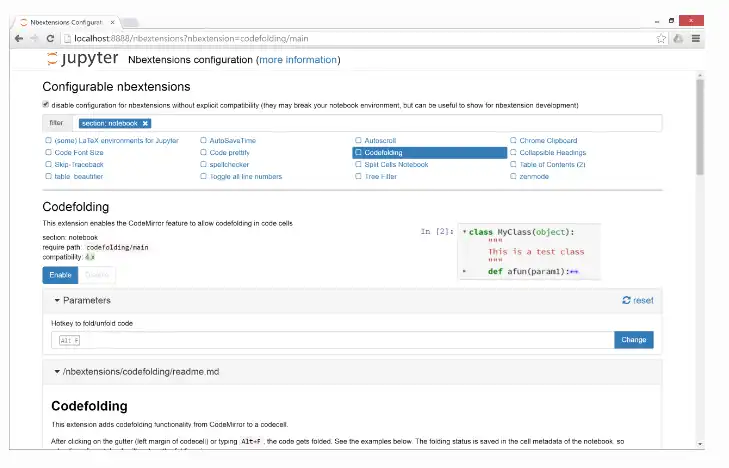729x468 pixels.
Task: Bookmark this page with the star icon
Action: (x=661, y=38)
